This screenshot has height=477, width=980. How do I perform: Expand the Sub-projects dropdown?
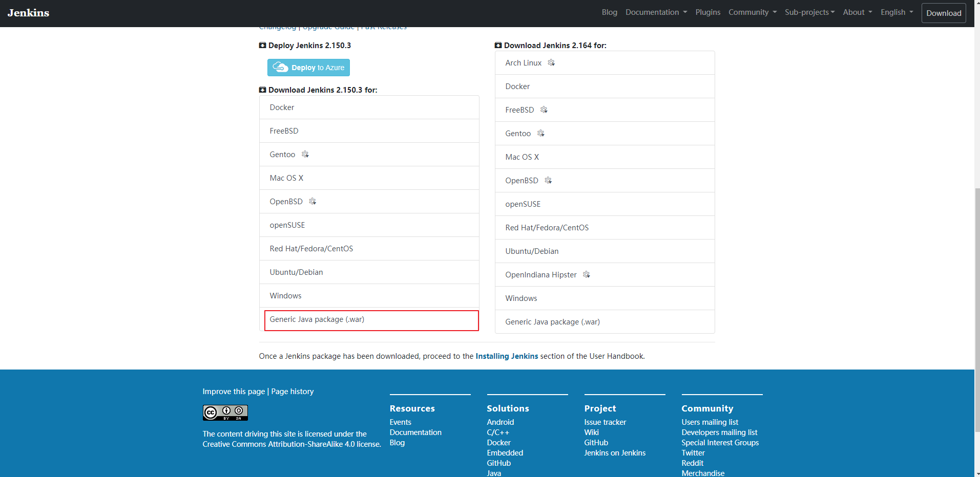809,12
